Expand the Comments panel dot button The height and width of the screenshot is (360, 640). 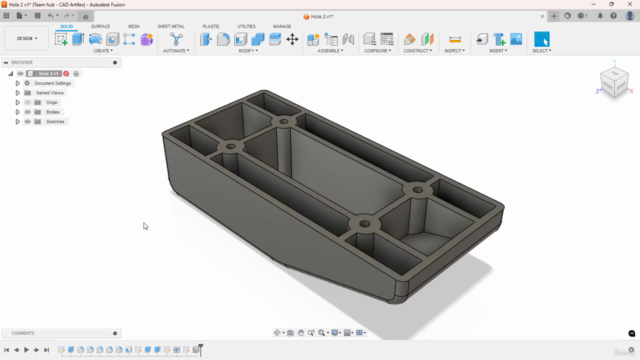pos(115,333)
